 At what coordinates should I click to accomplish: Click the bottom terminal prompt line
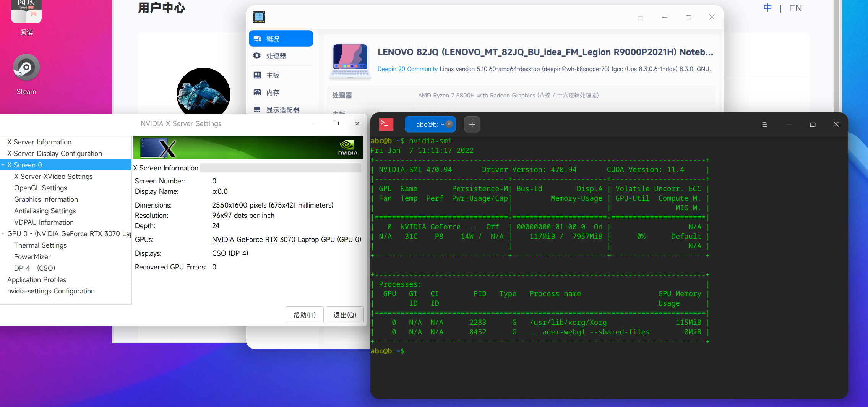click(x=387, y=351)
